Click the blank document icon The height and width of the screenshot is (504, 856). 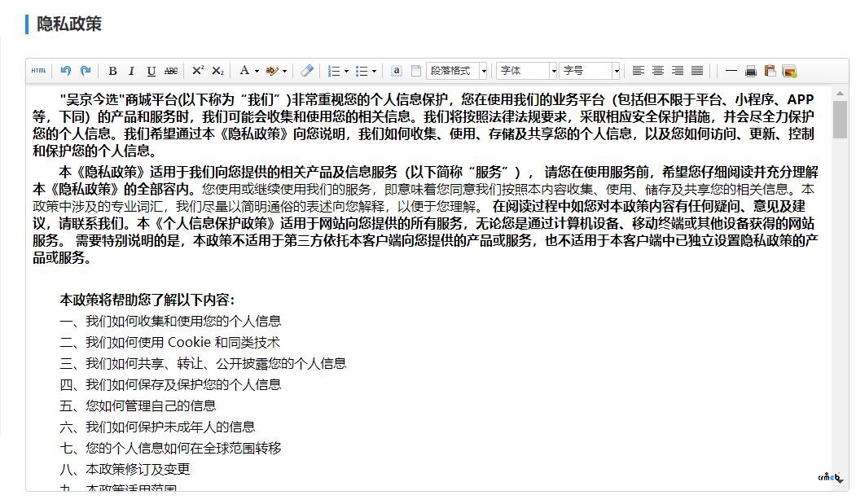pyautogui.click(x=416, y=71)
